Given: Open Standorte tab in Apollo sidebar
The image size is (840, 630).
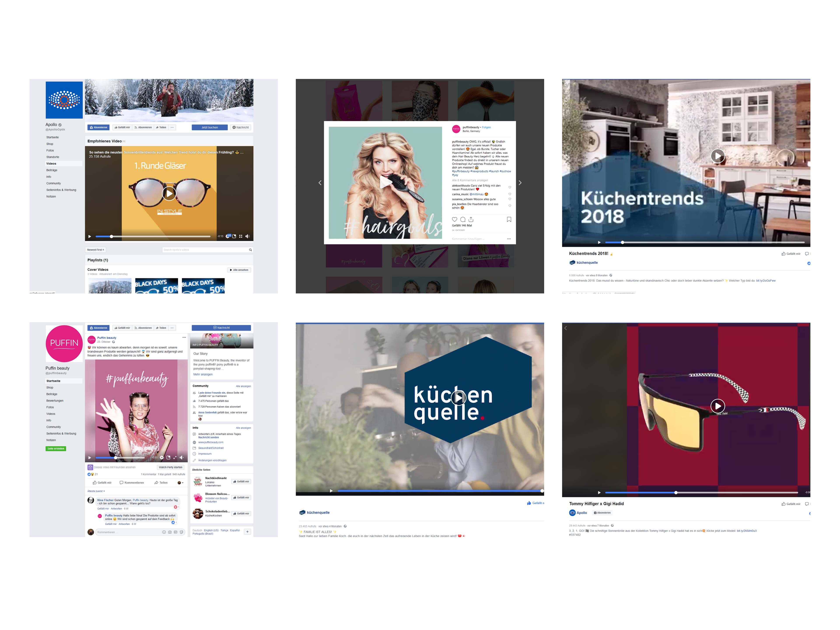Looking at the screenshot, I should point(53,157).
